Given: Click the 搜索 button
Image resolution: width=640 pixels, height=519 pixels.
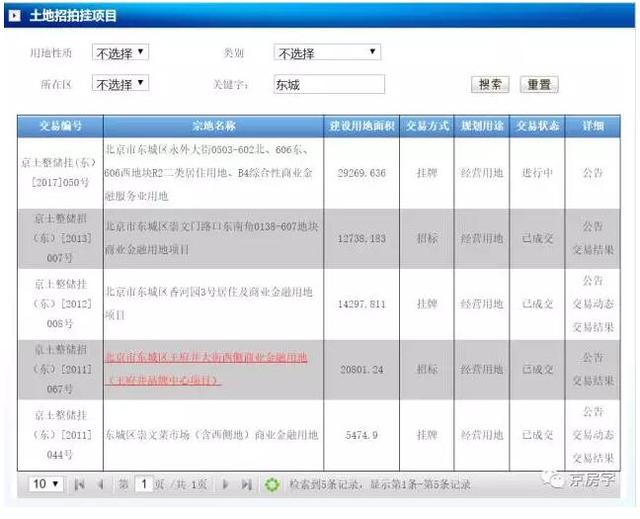Looking at the screenshot, I should click(490, 84).
